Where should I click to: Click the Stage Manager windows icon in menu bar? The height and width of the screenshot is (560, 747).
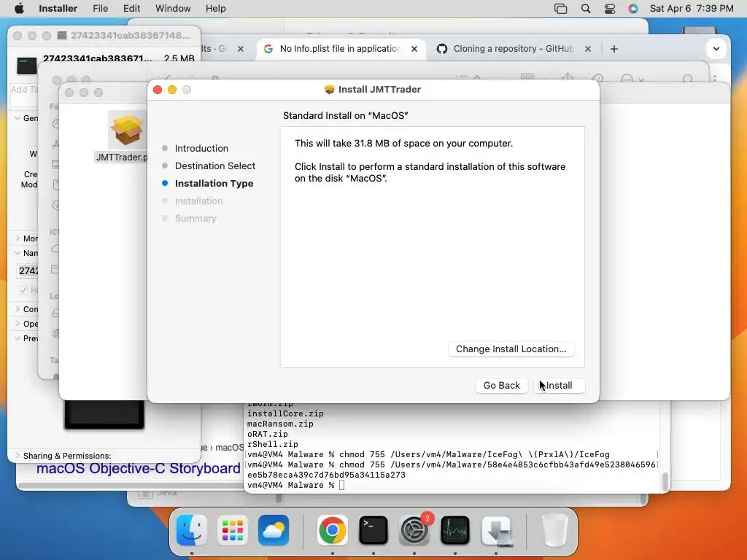561,9
